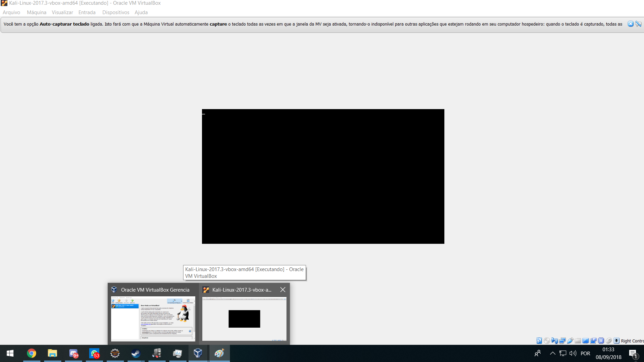This screenshot has width=644, height=362.
Task: Click the network adapters status icon
Action: (x=562, y=341)
